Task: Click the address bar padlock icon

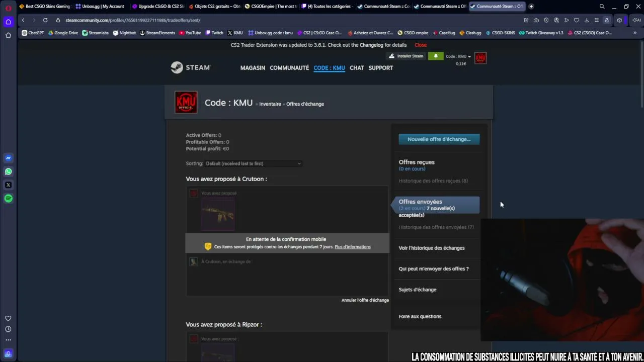Action: click(x=58, y=20)
